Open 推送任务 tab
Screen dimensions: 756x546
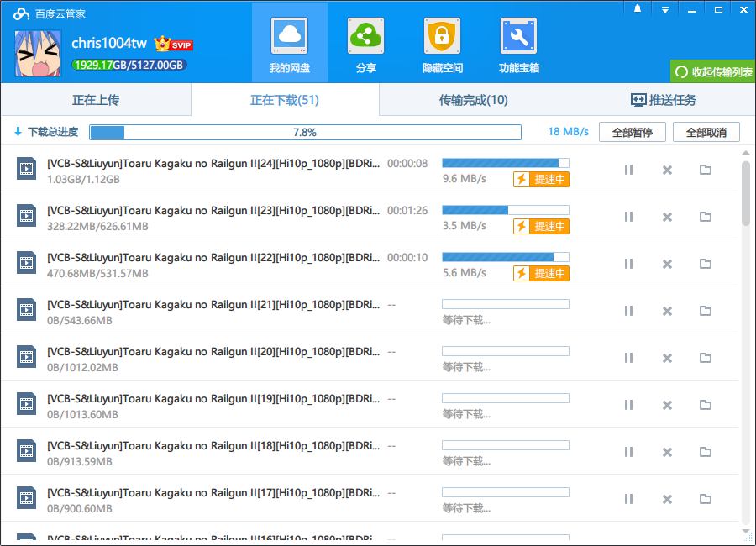coord(664,100)
